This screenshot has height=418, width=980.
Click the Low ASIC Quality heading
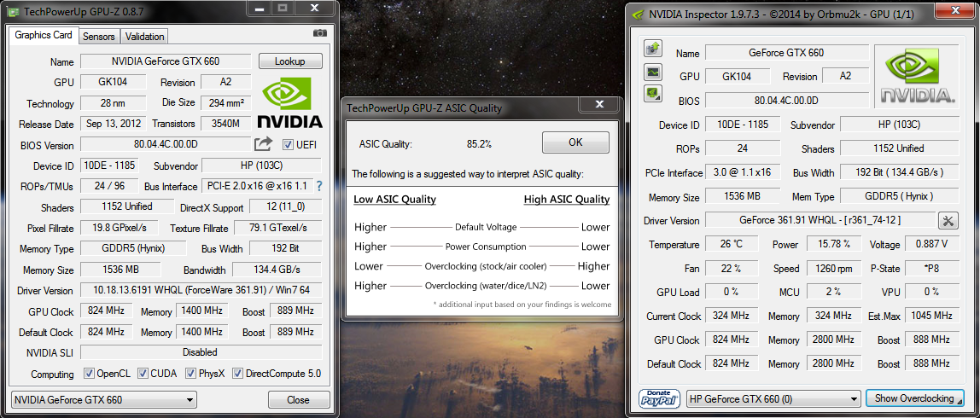[395, 200]
